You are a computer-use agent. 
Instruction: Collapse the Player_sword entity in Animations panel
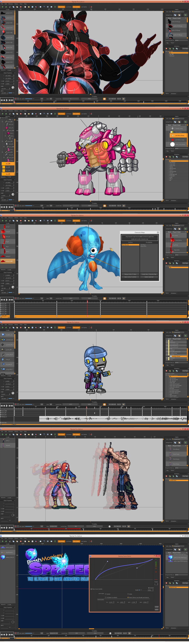click(166, 373)
